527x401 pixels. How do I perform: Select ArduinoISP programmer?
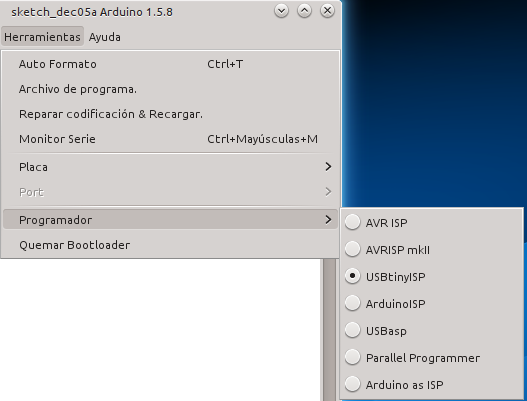pos(432,304)
